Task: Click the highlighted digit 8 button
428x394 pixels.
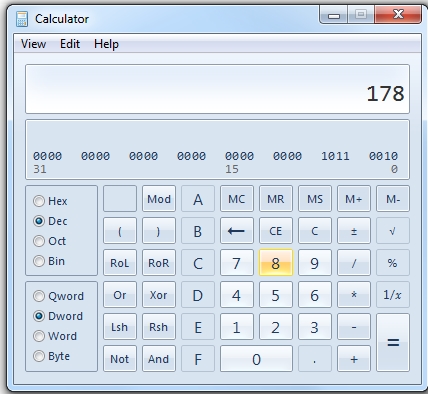Action: tap(276, 263)
